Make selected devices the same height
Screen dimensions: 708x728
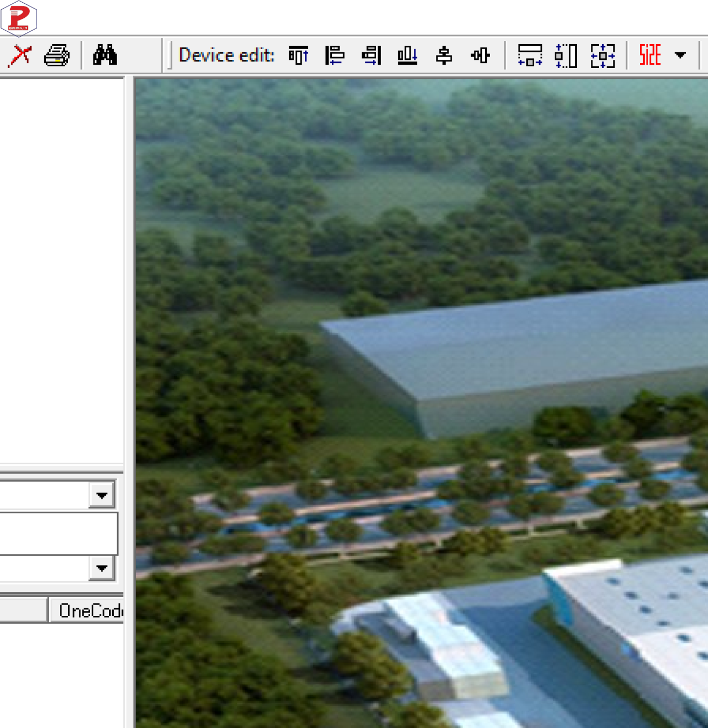(566, 56)
